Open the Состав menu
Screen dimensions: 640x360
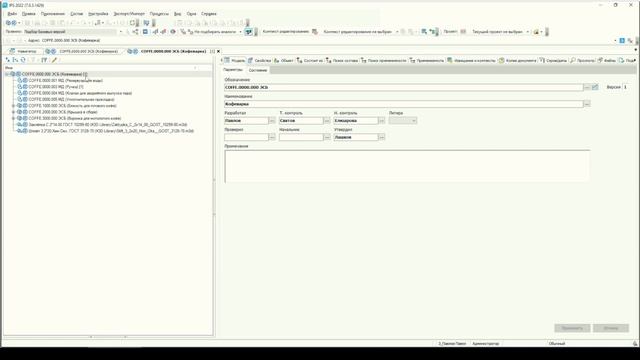[76, 13]
